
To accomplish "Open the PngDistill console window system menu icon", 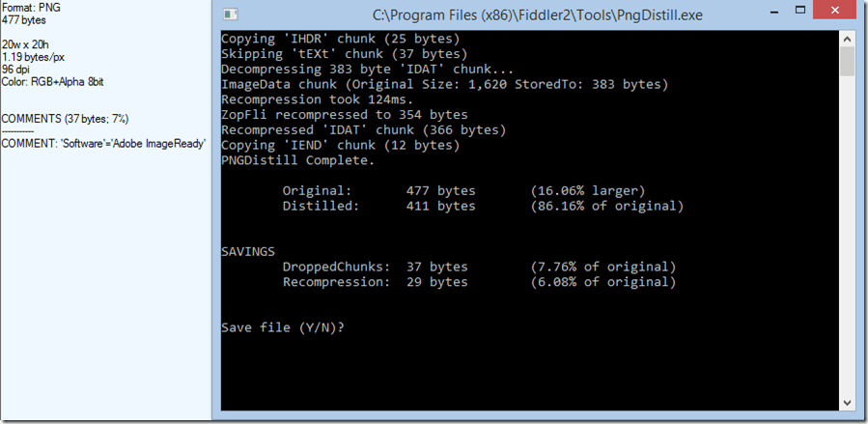I will pos(228,14).
